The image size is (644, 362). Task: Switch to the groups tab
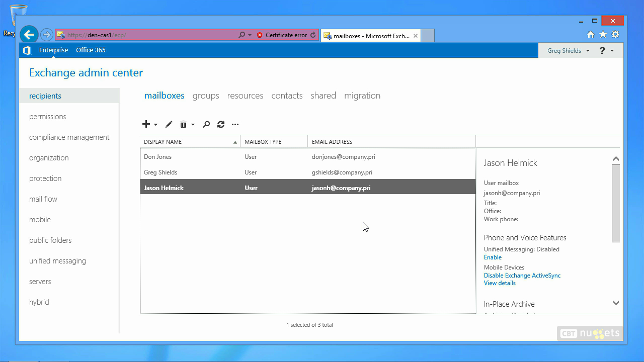[205, 96]
